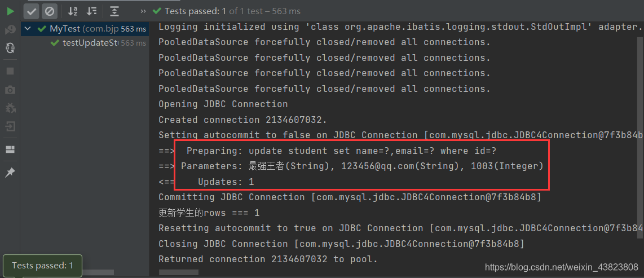This screenshot has height=278, width=644.
Task: Open the Restore Layout icon
Action: point(10,149)
